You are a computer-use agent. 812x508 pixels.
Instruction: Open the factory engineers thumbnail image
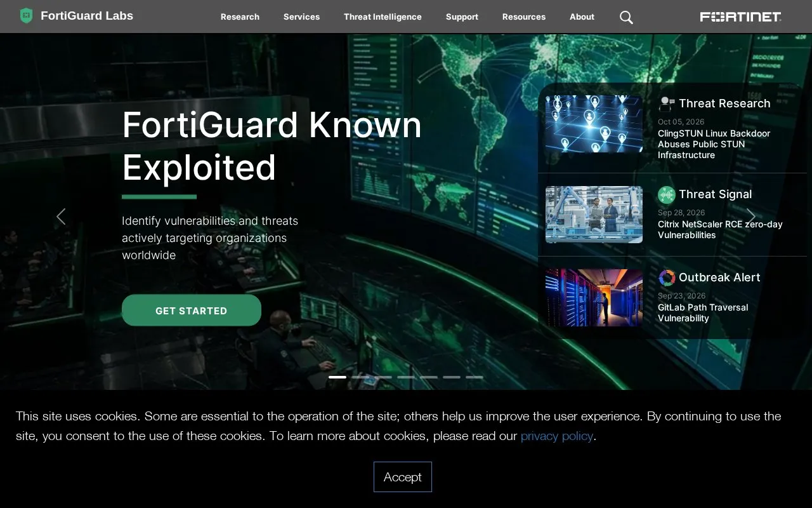click(594, 215)
